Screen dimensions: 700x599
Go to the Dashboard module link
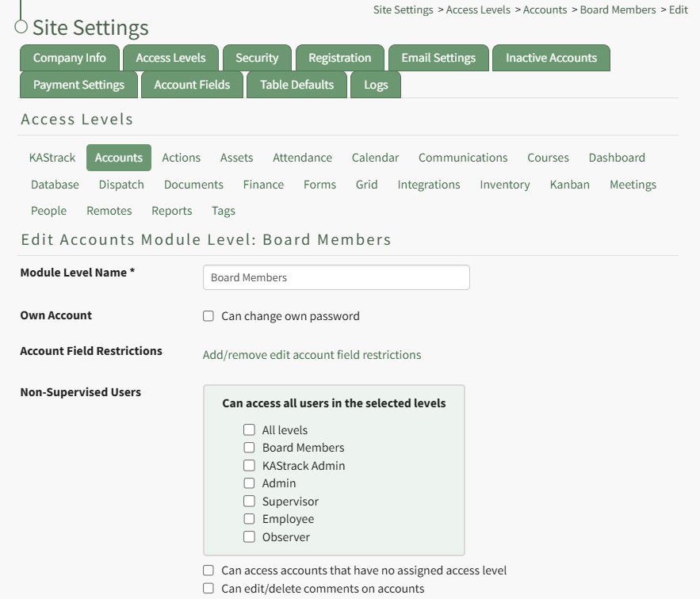click(x=617, y=158)
